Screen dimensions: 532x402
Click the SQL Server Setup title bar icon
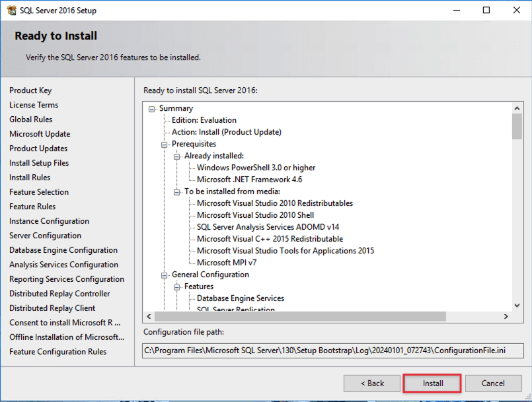(11, 10)
